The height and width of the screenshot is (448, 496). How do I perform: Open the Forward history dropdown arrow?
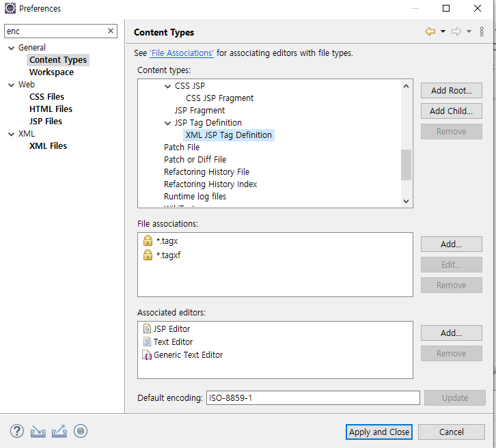(469, 31)
